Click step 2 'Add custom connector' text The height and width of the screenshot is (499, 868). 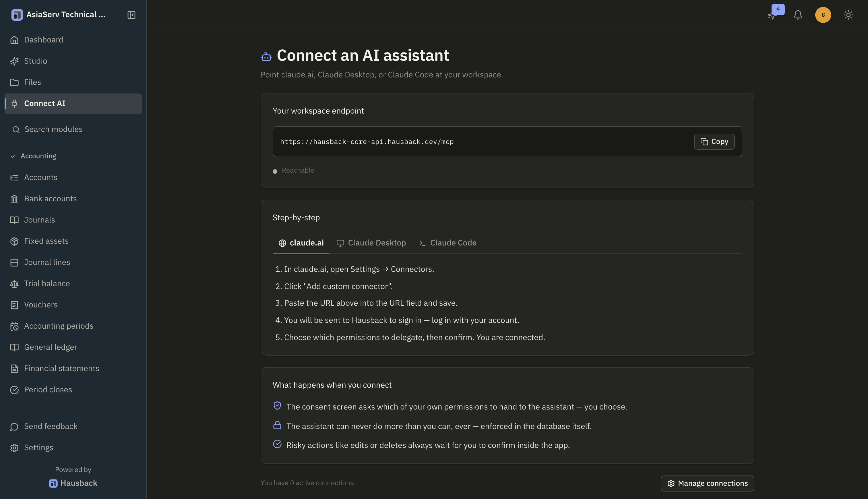pyautogui.click(x=338, y=286)
